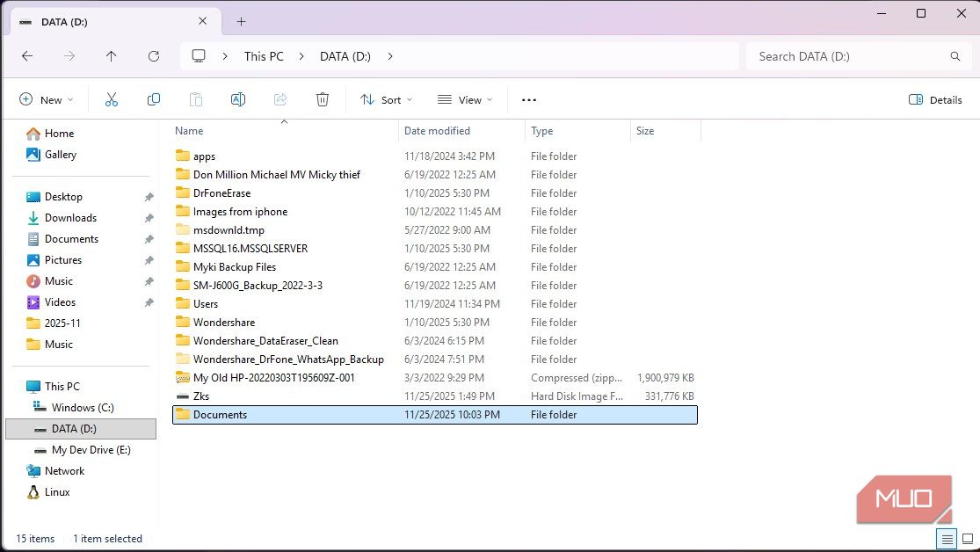Click This PC in the breadcrumb
This screenshot has width=980, height=552.
coord(264,56)
